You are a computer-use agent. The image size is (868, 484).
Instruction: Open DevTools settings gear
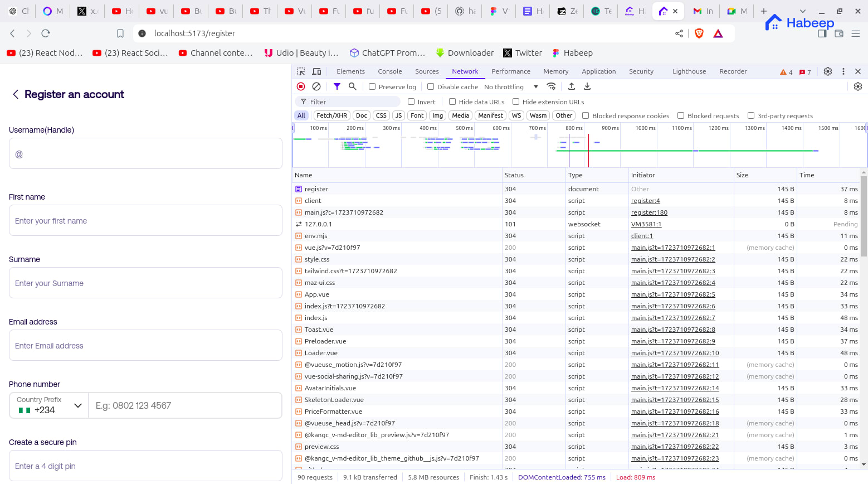click(x=828, y=71)
